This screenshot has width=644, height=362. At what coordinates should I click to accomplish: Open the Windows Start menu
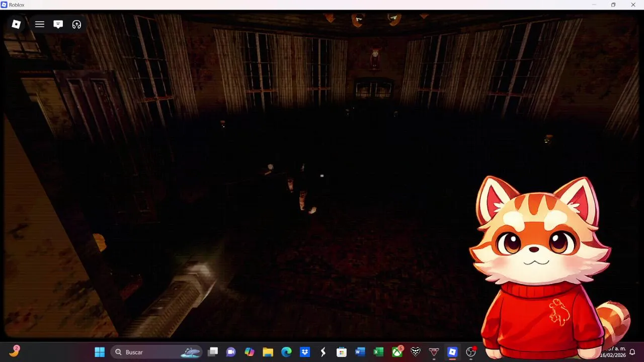[x=100, y=352]
